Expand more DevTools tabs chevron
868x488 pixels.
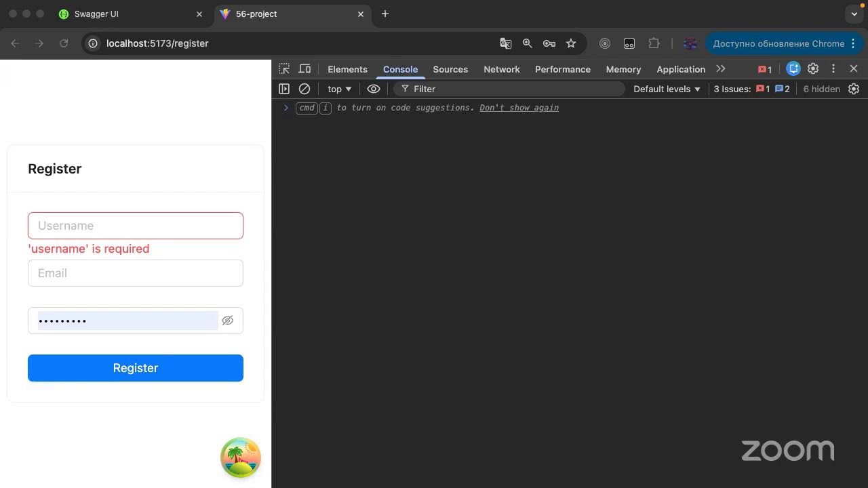(721, 68)
